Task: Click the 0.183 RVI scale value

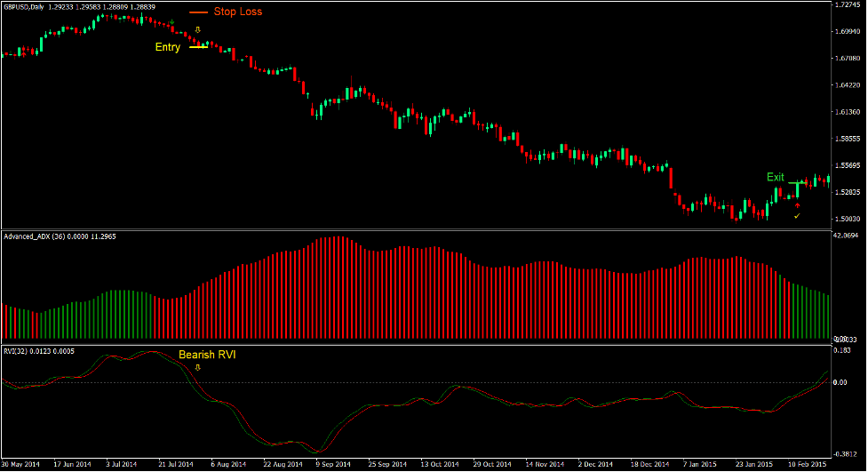Action: point(841,350)
